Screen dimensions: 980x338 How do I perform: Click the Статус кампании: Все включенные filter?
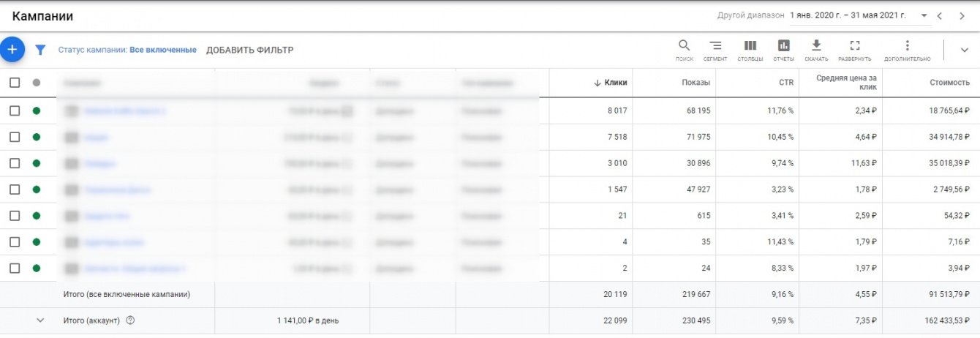pyautogui.click(x=127, y=50)
